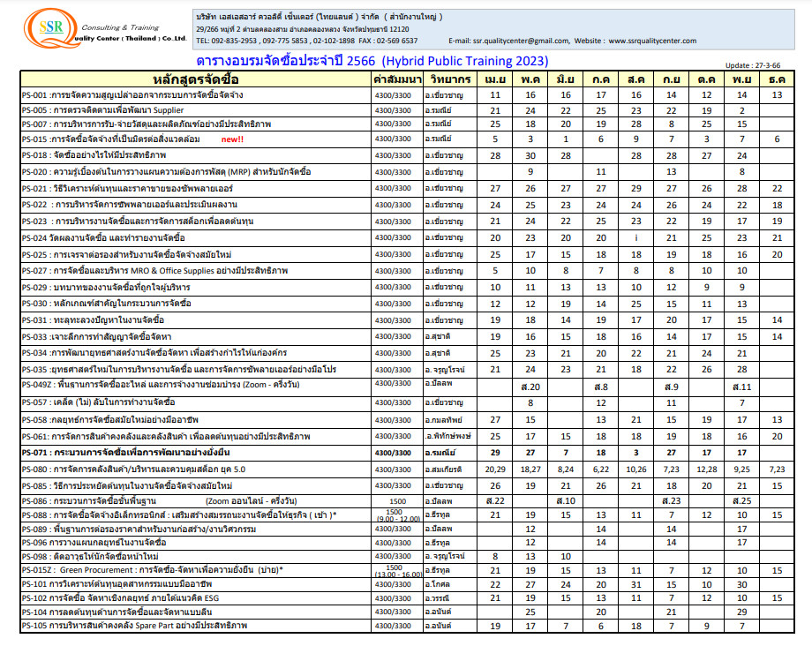Select the bold PS-071 course title
This screenshot has height=646, width=812.
point(126,453)
